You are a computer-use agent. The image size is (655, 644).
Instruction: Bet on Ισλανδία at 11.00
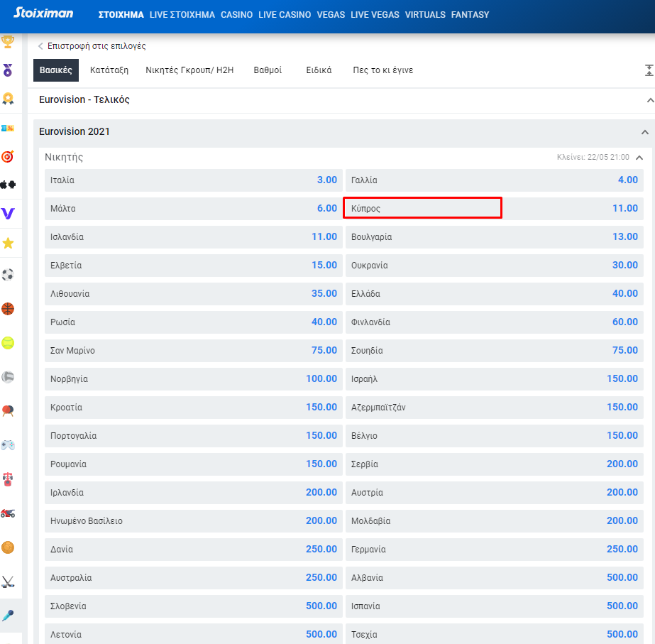pos(194,237)
